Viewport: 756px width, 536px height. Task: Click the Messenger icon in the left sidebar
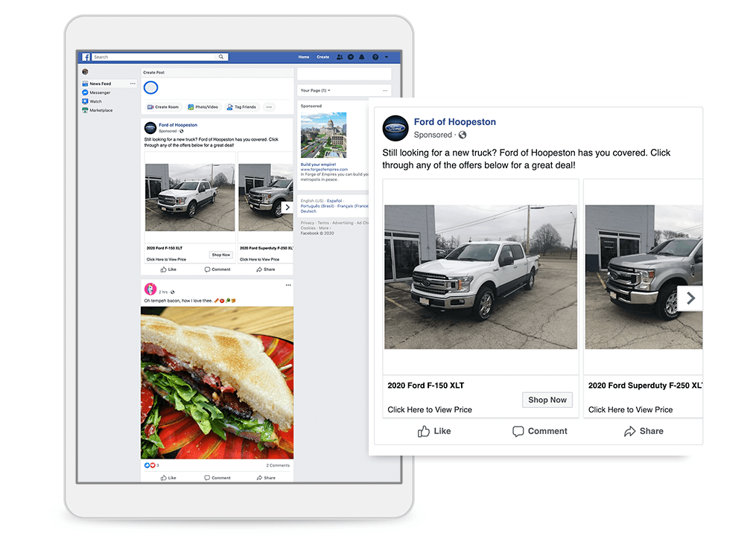tap(85, 92)
